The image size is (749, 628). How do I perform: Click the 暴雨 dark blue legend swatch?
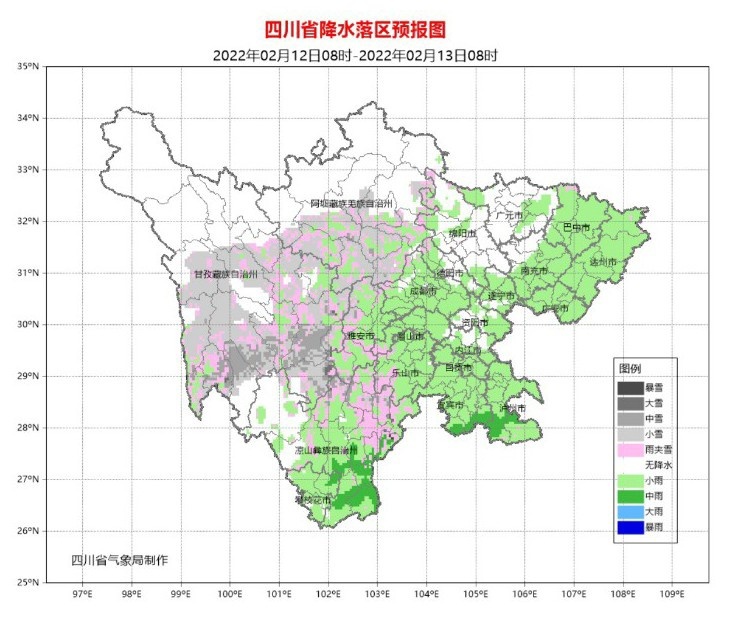630,527
